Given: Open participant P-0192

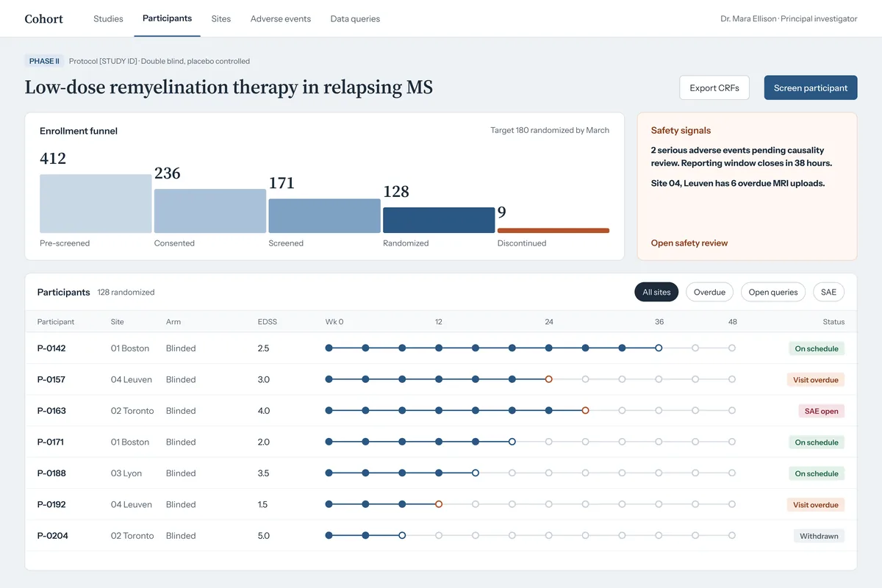Looking at the screenshot, I should pyautogui.click(x=51, y=504).
